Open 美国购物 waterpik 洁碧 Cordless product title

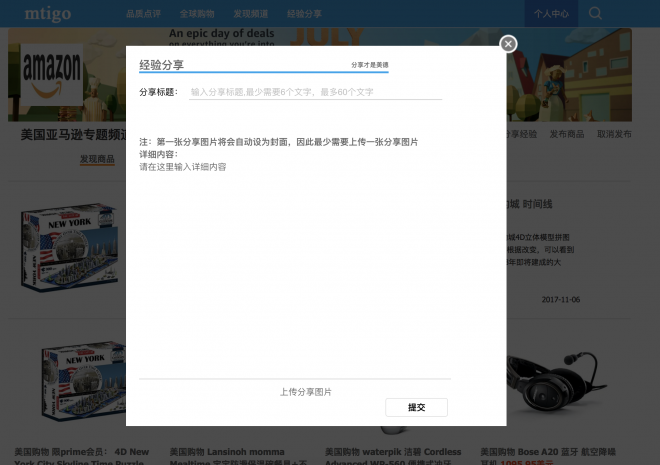(x=393, y=457)
